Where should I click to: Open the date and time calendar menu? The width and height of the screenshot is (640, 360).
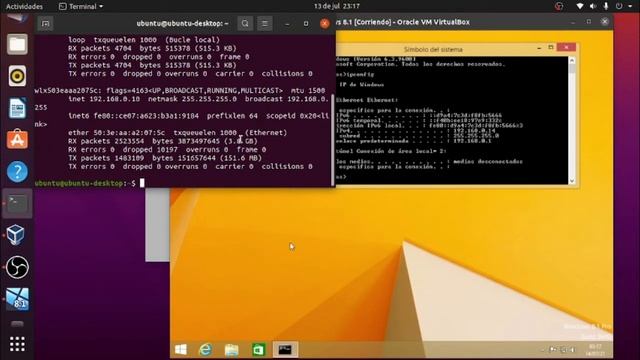(337, 6)
